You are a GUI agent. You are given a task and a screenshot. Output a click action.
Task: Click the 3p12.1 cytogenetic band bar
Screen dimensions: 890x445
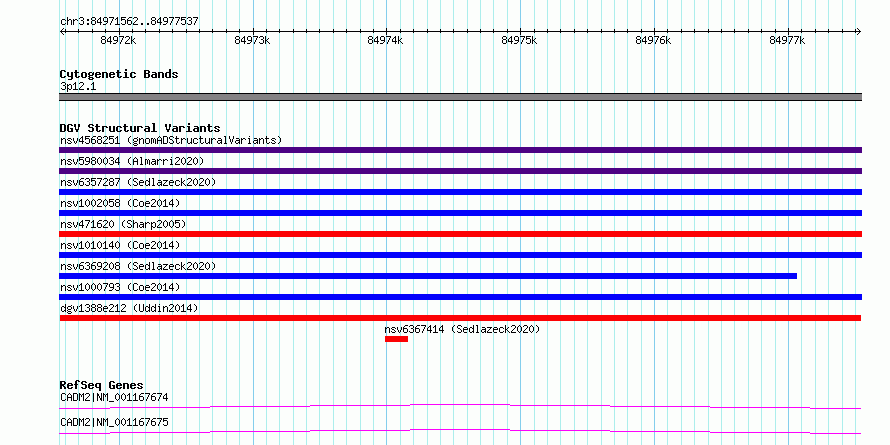point(460,97)
